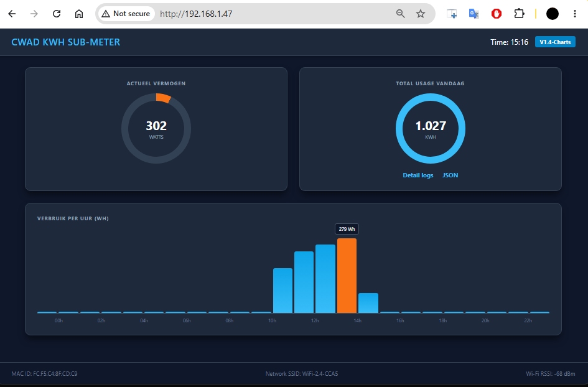Select the 12h blue usage bar
The width and height of the screenshot is (588, 387).
(325, 279)
